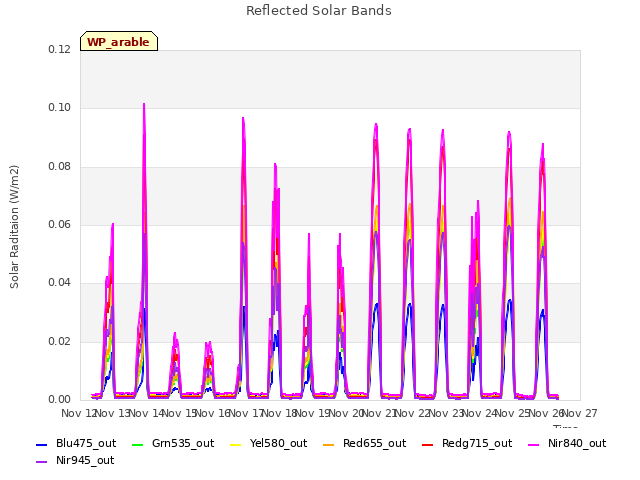Click the WP_arable label box
Screen dimensions: 640x480
[119, 41]
